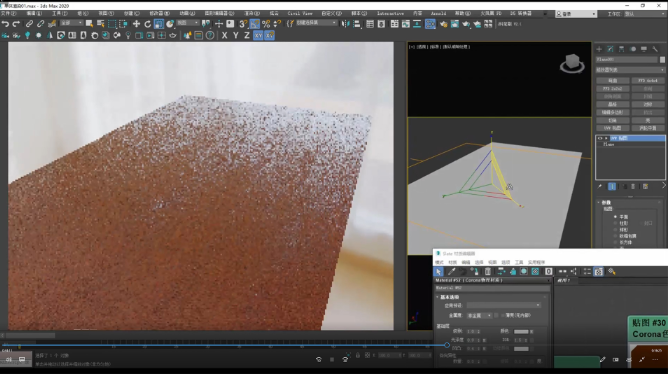Click Remove Modifier from stack trash icon

(x=633, y=187)
